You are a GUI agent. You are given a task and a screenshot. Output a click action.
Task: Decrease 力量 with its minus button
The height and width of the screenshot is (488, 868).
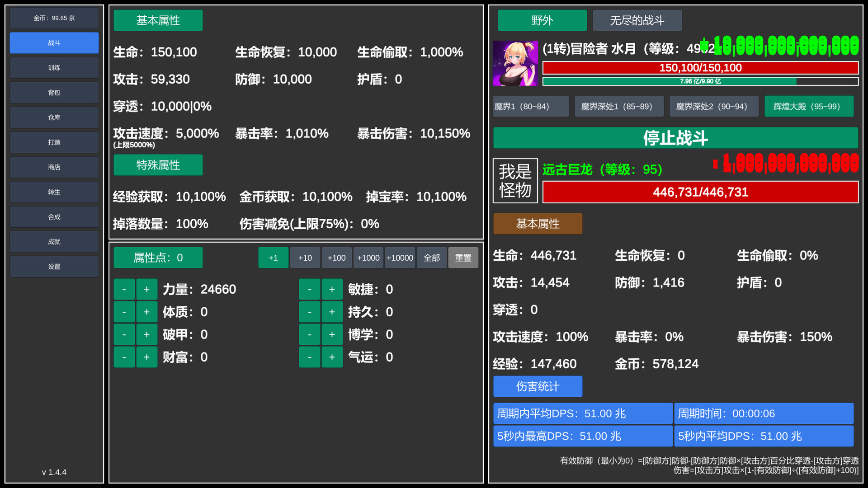124,289
